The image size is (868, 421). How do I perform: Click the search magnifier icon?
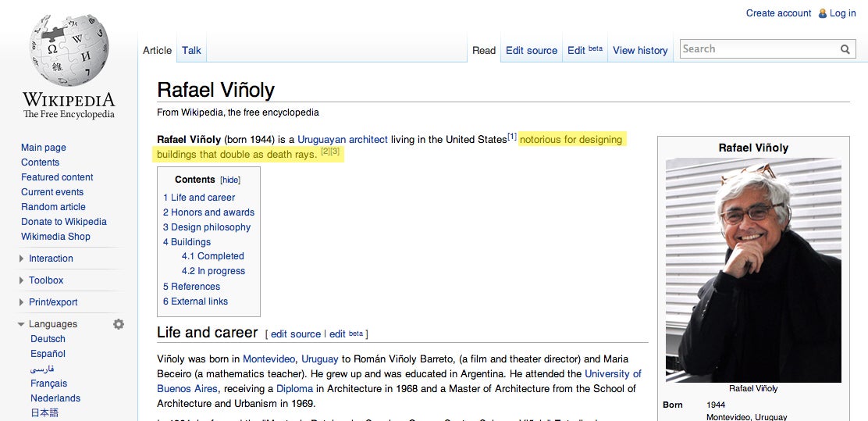coord(845,49)
